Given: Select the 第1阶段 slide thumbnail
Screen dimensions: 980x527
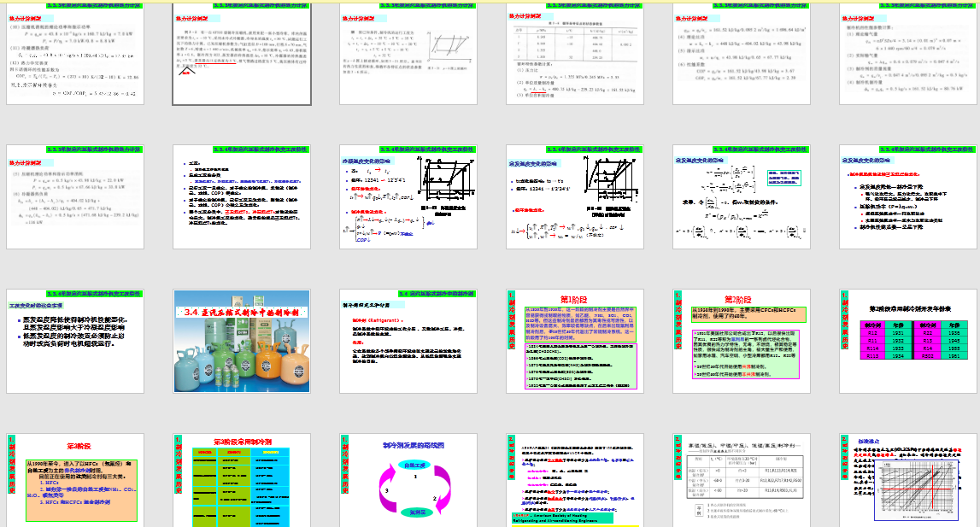Looking at the screenshot, I should coord(574,343).
